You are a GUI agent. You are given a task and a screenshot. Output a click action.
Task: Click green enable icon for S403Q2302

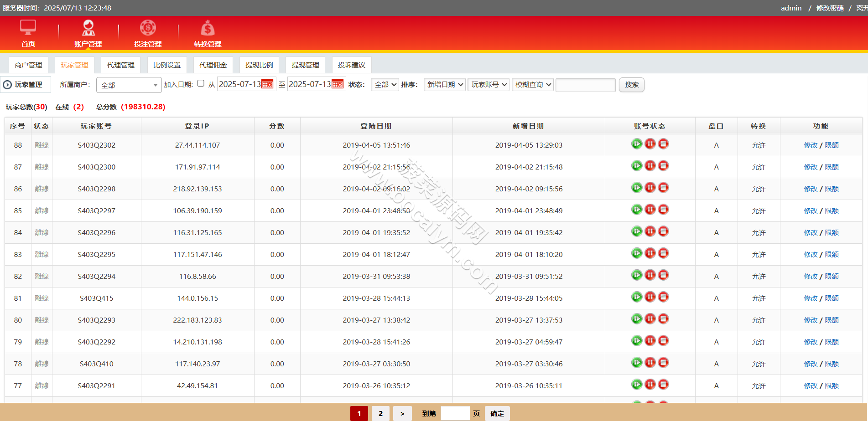point(637,144)
